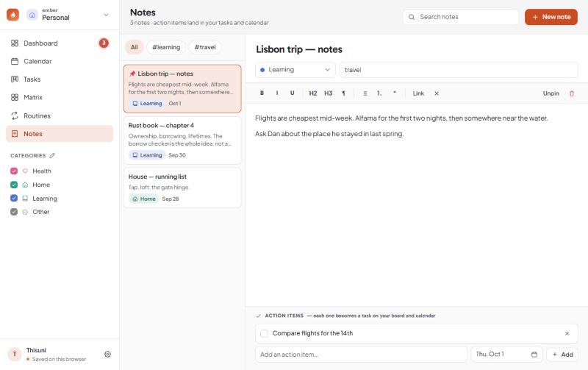Clear formatting with the X toolbar button
The height and width of the screenshot is (370, 588).
[x=437, y=93]
